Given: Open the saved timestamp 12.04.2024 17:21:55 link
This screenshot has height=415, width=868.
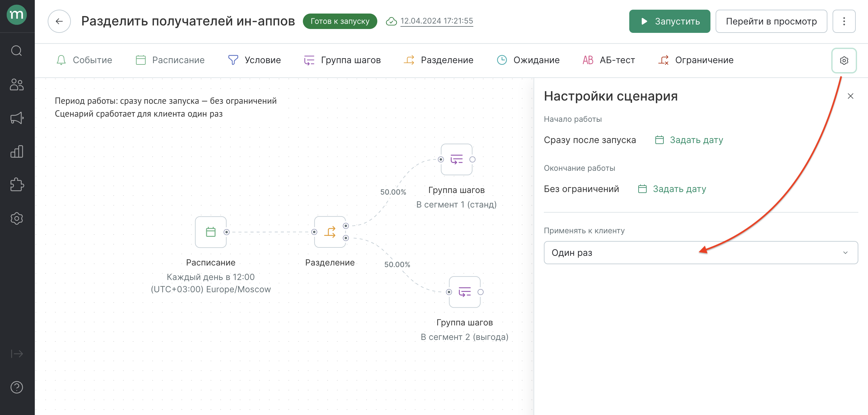Looking at the screenshot, I should click(x=436, y=21).
